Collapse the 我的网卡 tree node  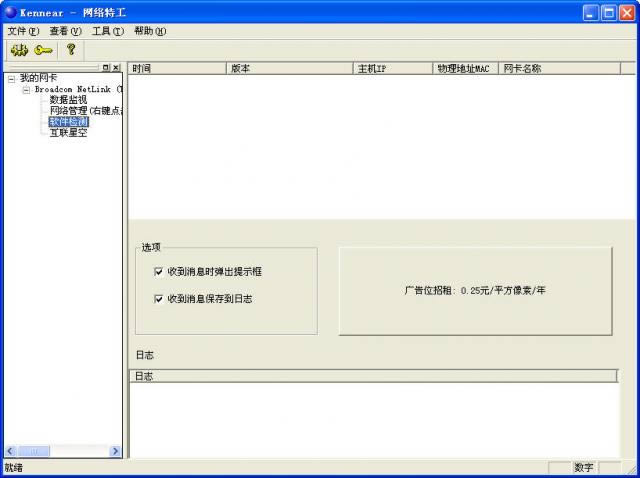tap(11, 79)
